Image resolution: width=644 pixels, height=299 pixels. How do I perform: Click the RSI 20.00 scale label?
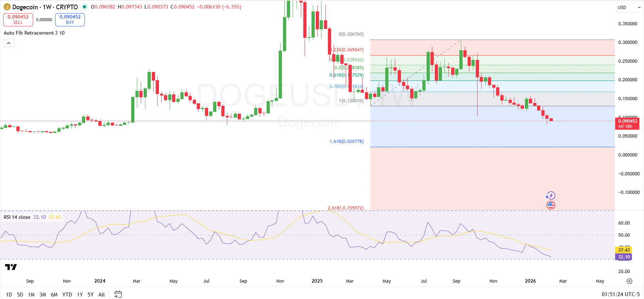point(624,272)
